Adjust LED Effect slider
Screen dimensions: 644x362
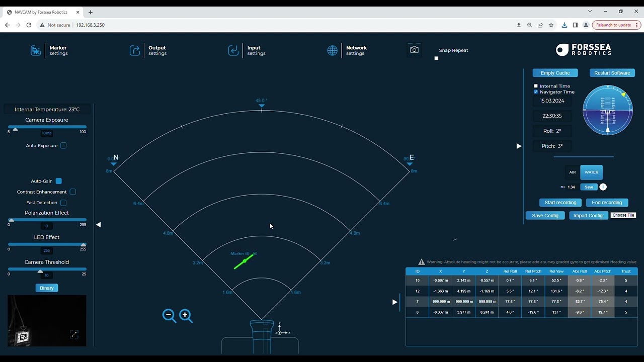(47, 245)
